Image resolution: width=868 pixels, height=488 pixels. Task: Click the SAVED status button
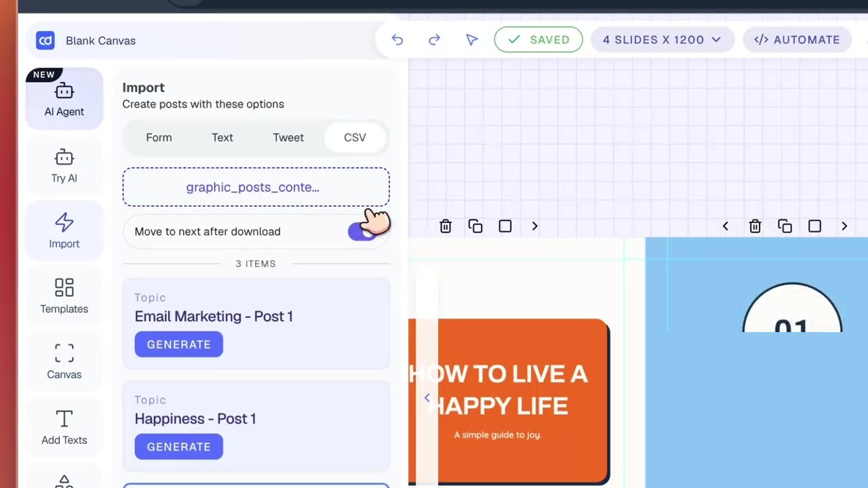(x=538, y=40)
